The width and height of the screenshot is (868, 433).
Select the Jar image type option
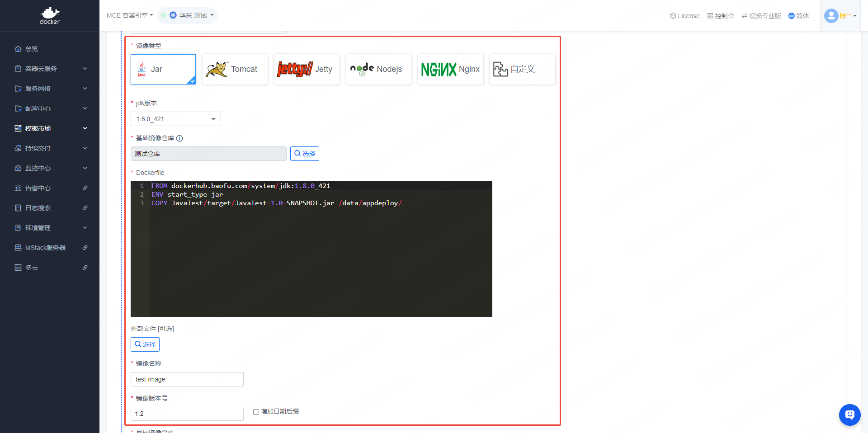pos(163,69)
